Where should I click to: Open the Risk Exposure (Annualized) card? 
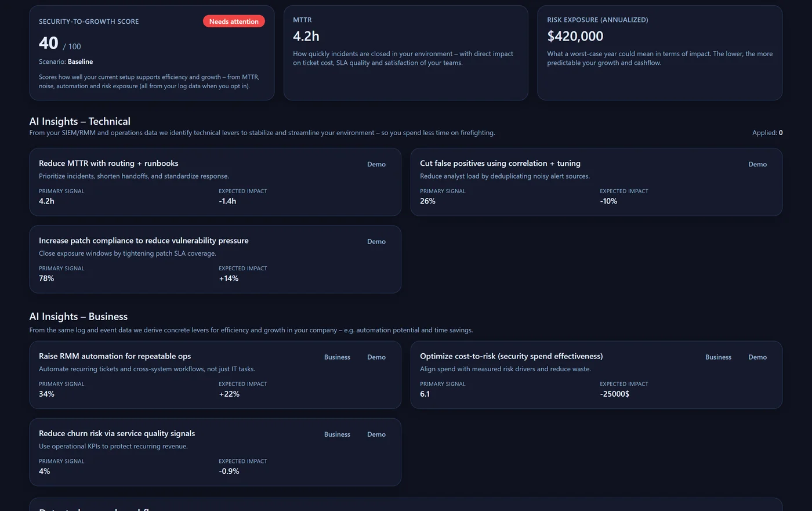point(659,52)
